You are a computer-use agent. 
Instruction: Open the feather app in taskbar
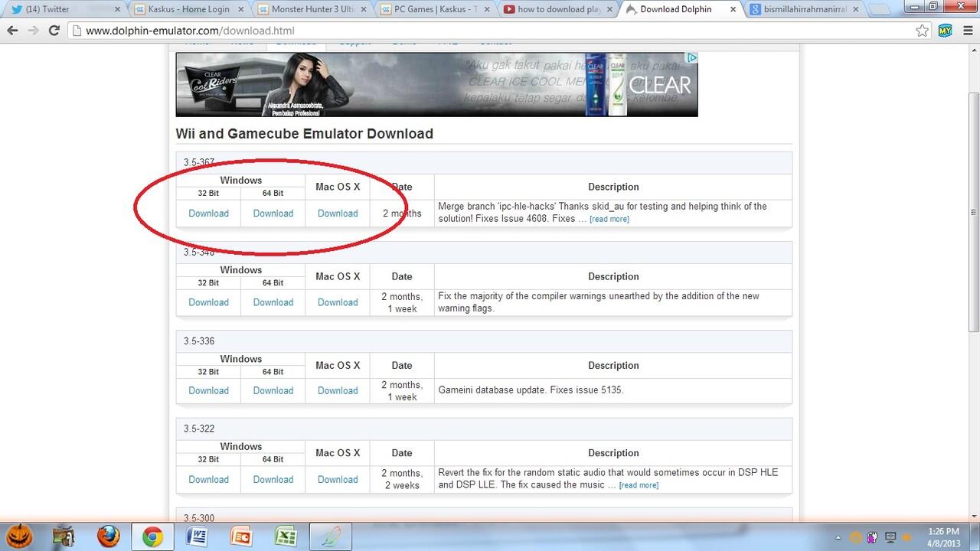point(331,536)
